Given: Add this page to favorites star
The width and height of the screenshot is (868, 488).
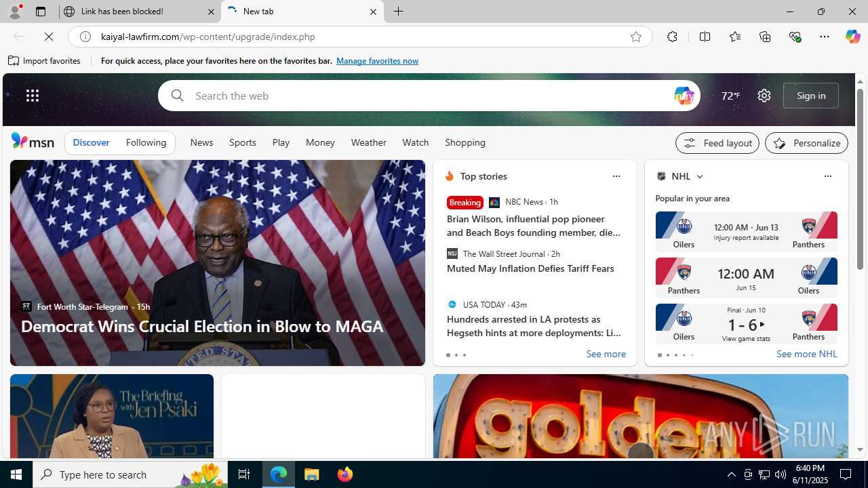Looking at the screenshot, I should click(635, 37).
